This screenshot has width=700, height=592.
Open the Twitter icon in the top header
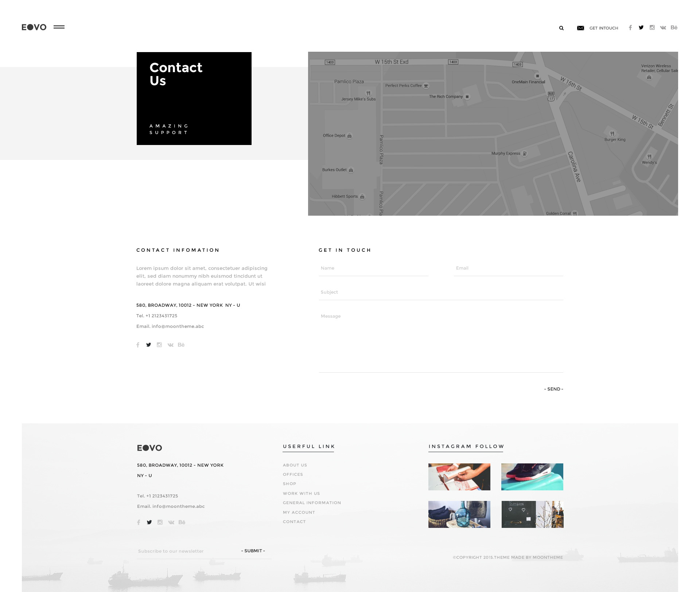click(641, 28)
